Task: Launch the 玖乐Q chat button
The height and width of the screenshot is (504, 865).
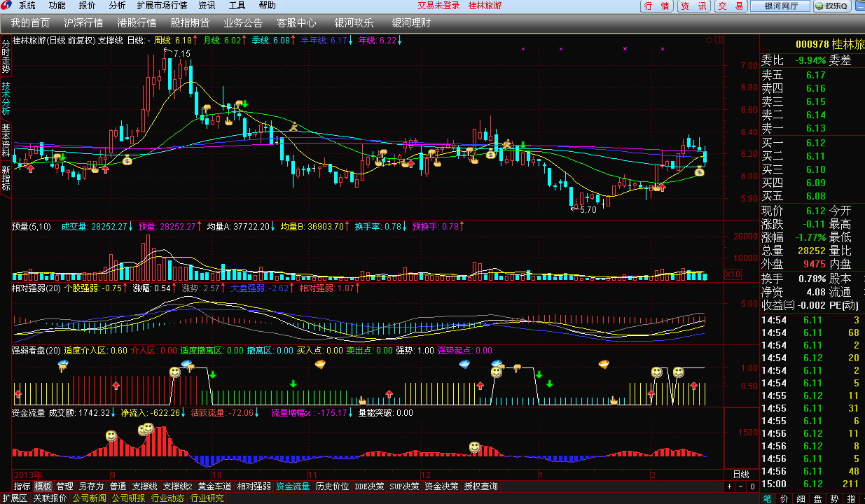Action: [831, 6]
